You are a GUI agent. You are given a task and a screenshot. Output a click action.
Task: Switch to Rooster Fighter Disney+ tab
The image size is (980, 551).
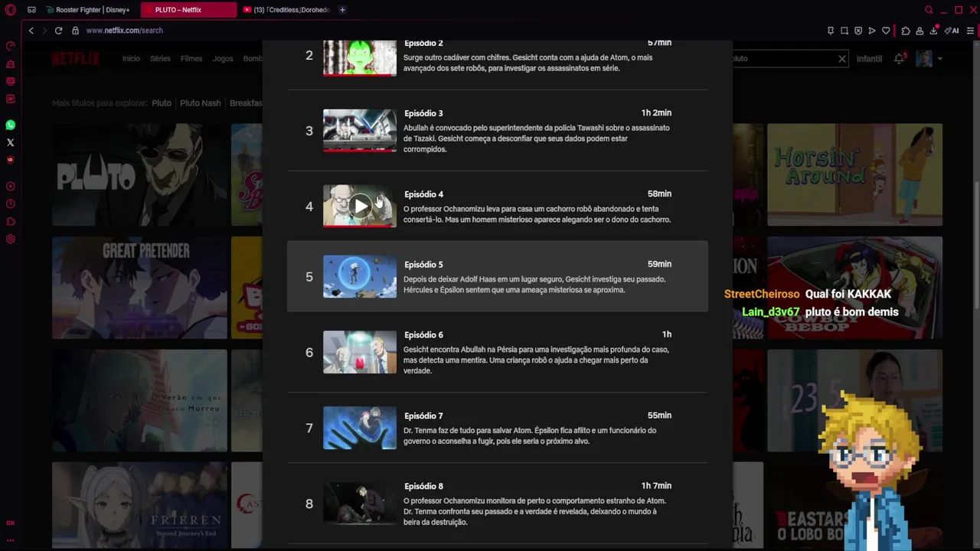[88, 10]
